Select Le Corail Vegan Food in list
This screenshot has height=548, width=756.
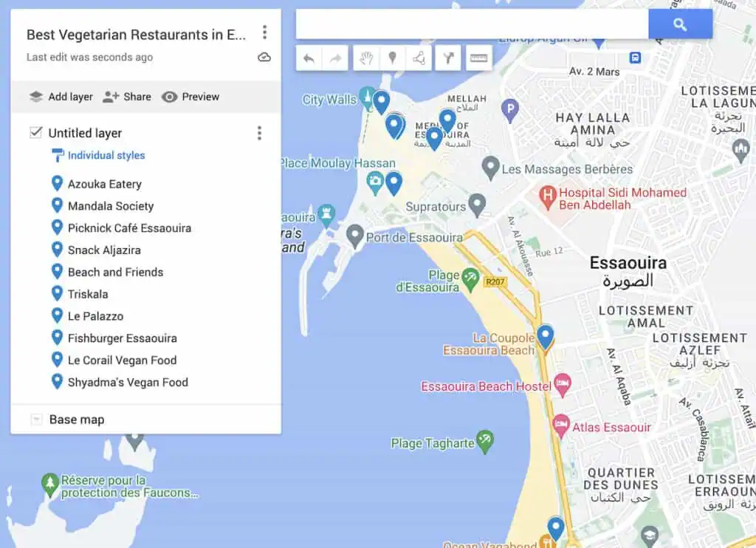point(122,360)
